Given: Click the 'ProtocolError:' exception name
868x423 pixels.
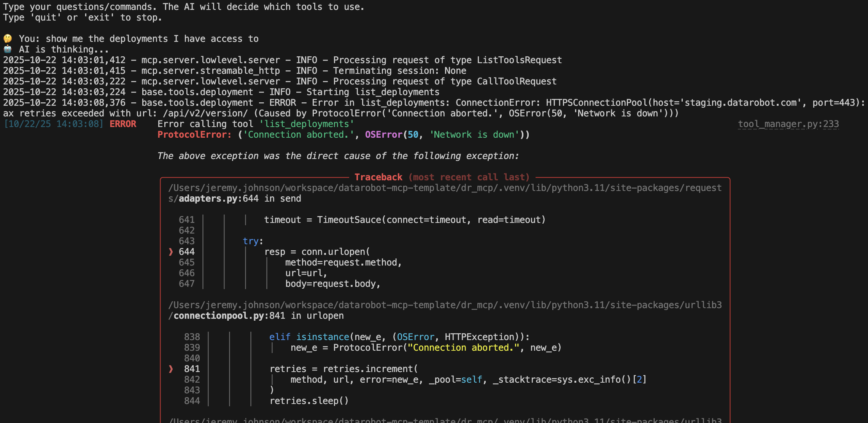Looking at the screenshot, I should point(194,135).
